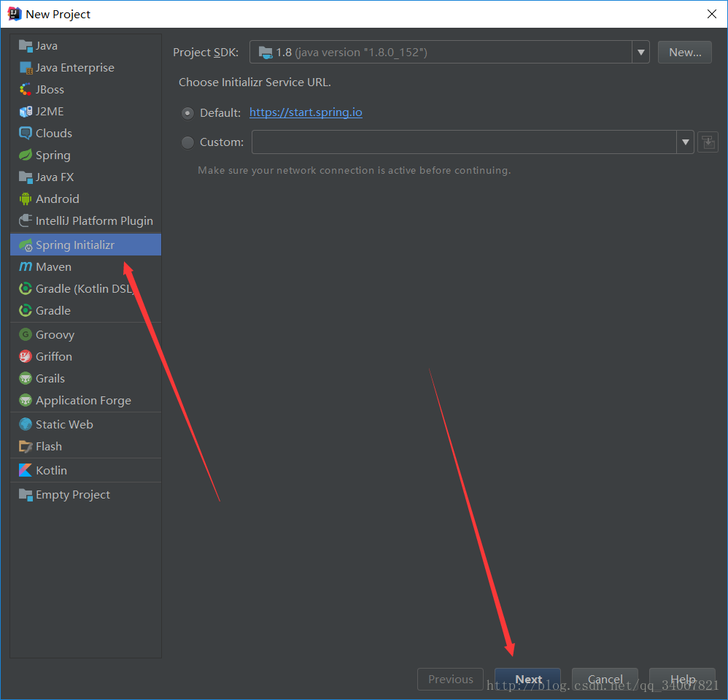Click the Griffon icon
This screenshot has height=700, width=728.
(x=26, y=356)
